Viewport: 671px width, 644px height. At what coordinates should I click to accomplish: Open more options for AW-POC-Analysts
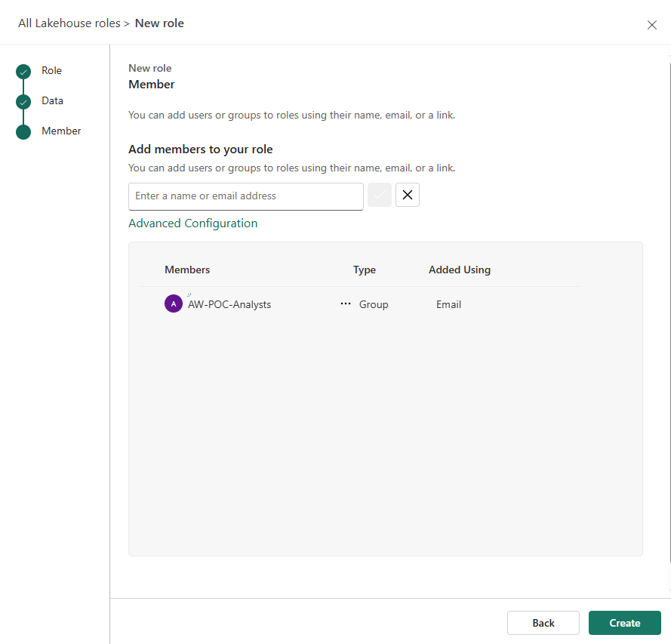click(x=346, y=304)
